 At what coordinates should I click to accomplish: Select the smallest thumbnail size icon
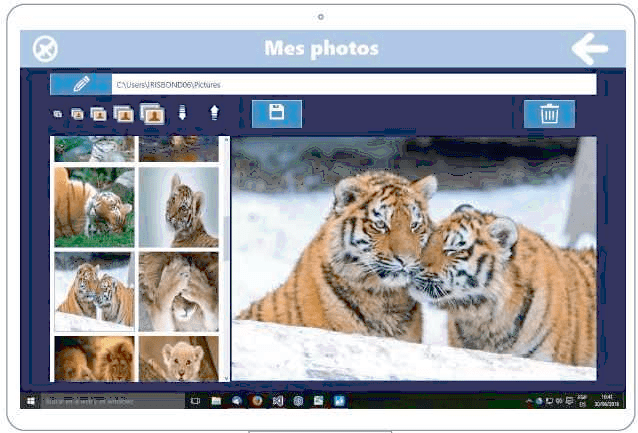(57, 114)
